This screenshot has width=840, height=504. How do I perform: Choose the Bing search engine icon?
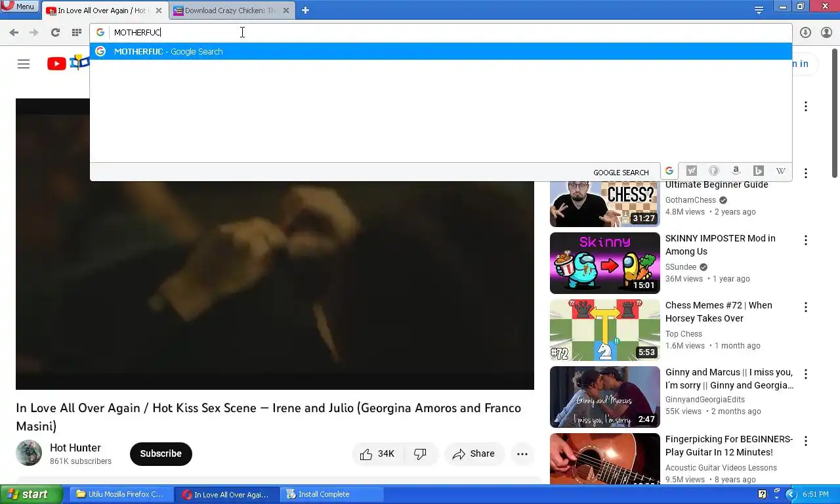pos(758,171)
